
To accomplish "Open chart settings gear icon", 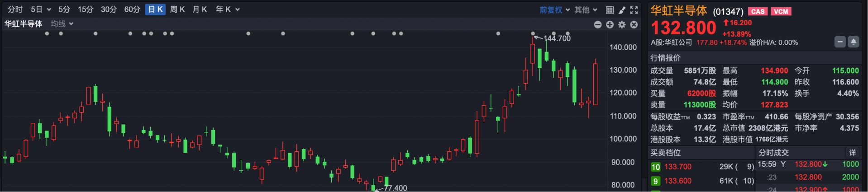I will [622, 24].
